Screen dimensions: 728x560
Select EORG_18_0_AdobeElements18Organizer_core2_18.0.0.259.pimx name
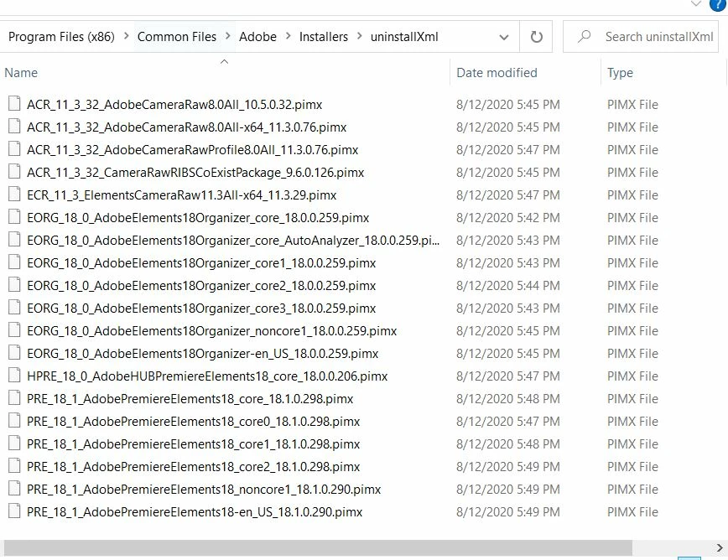(x=201, y=286)
